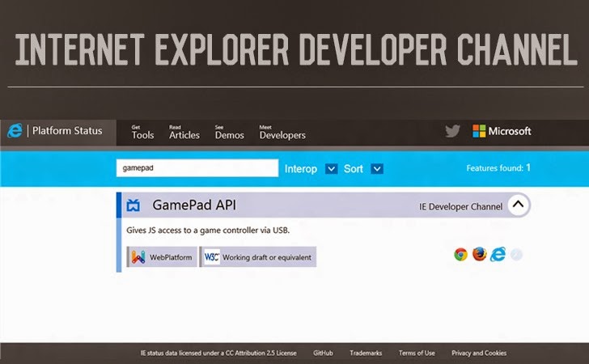
Task: Open the Twitter bird icon
Action: [x=452, y=131]
